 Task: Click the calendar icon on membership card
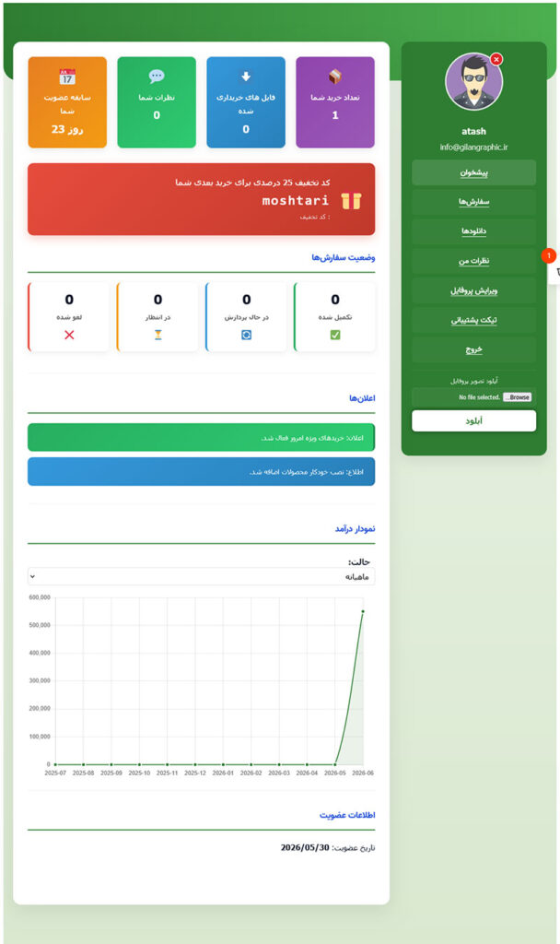point(67,77)
